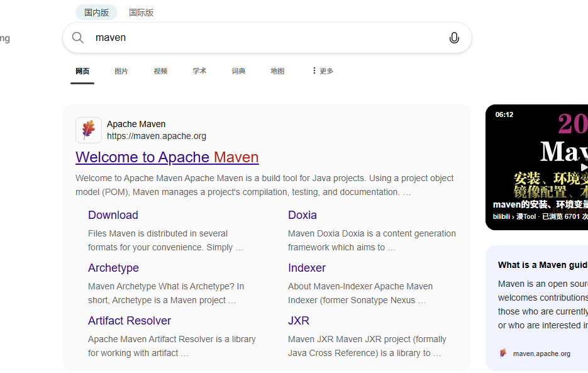Play the bilibili Maven video thumbnail
The image size is (588, 373).
pyautogui.click(x=536, y=167)
